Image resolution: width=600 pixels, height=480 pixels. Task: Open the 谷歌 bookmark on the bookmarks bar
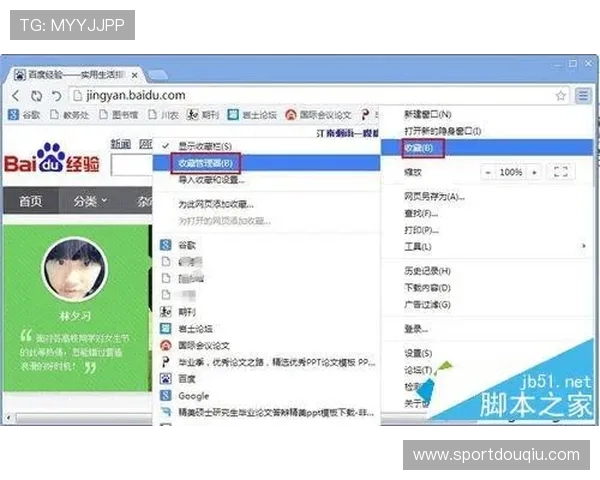coord(24,114)
